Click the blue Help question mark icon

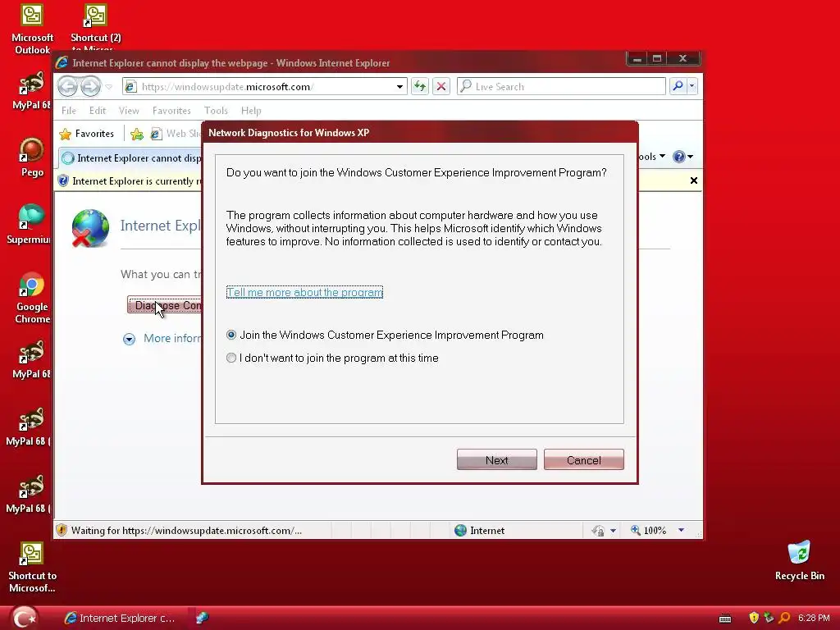678,157
